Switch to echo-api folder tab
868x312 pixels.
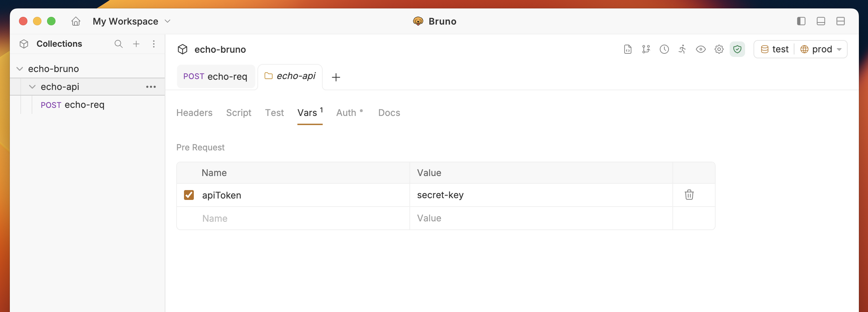pyautogui.click(x=290, y=76)
